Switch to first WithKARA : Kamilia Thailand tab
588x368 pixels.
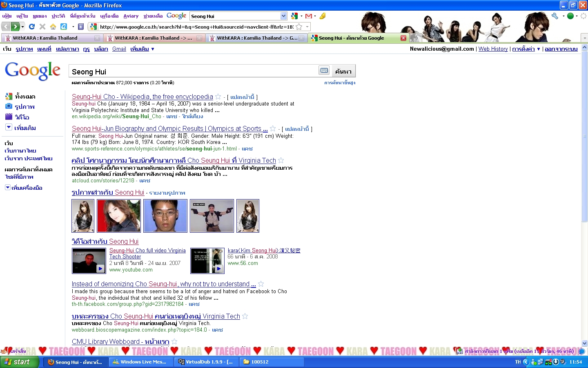(x=51, y=38)
